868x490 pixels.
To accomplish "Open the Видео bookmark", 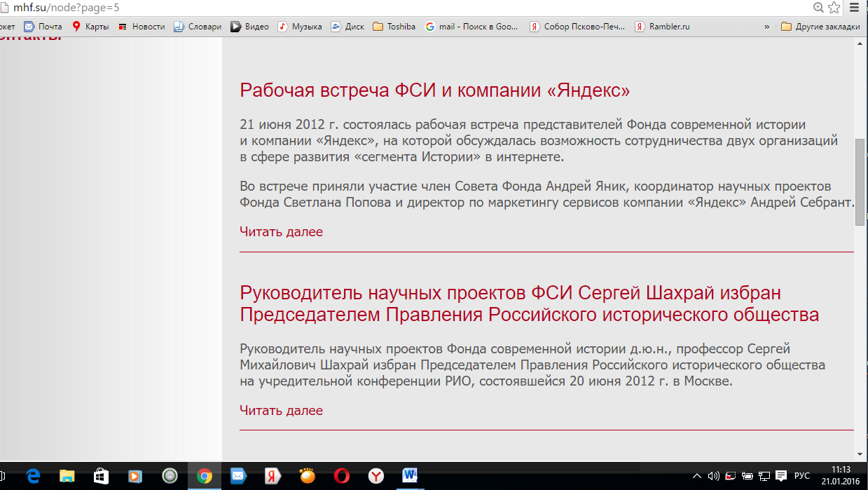I will [x=249, y=27].
